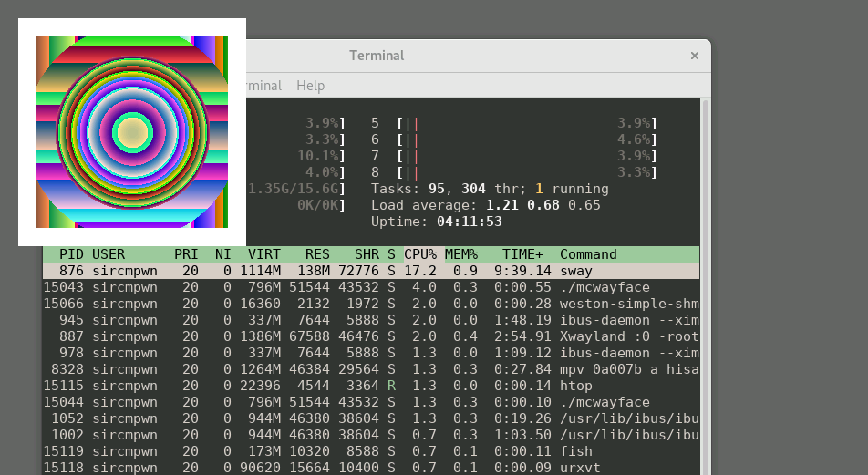
Task: Sort by the RES column header
Action: 317,254
